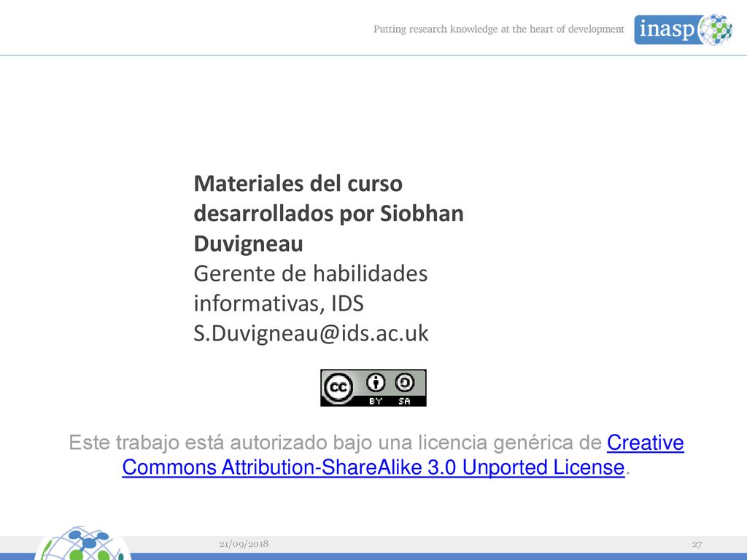Click the tagline 'Putting research knowledge at the heart of development'

[x=499, y=29]
